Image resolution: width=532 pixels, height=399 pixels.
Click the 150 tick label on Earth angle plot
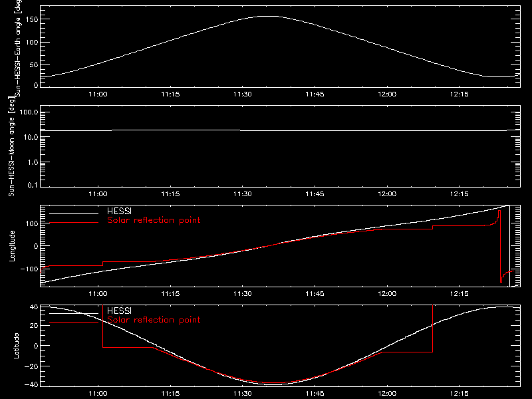[32, 19]
